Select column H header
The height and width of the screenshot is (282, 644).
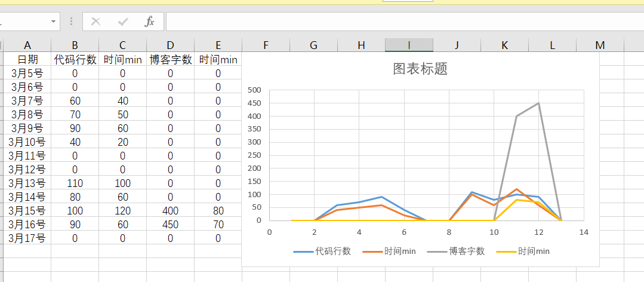[362, 45]
